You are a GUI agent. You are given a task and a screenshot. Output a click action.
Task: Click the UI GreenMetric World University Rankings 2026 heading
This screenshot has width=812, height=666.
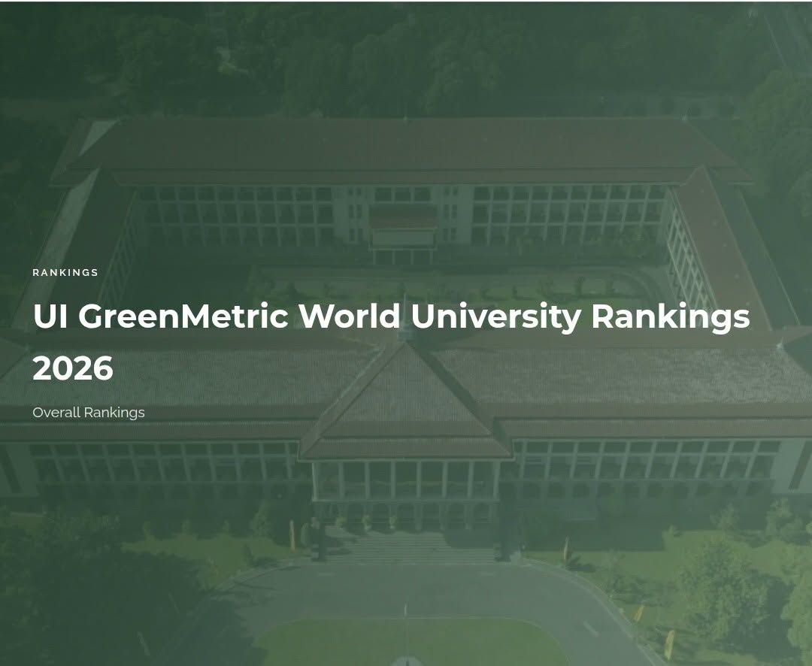tap(391, 342)
